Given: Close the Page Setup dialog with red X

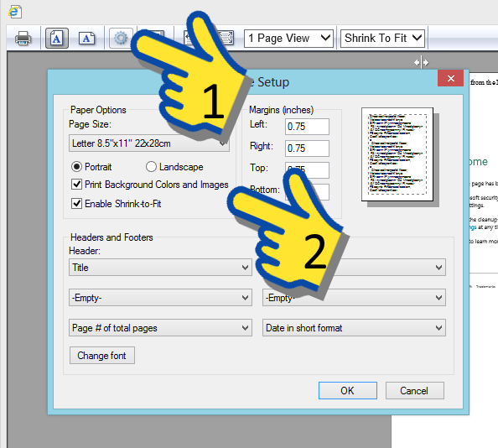Looking at the screenshot, I should pos(451,78).
